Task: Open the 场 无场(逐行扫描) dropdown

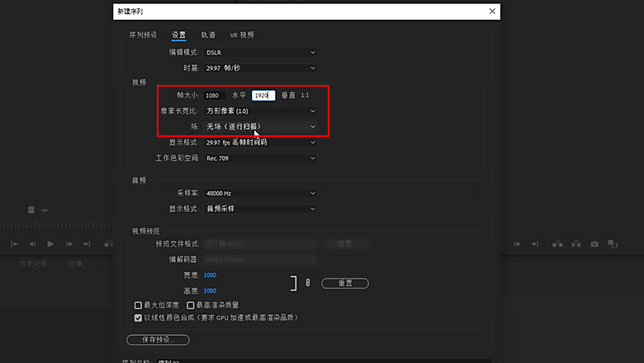Action: tap(260, 127)
